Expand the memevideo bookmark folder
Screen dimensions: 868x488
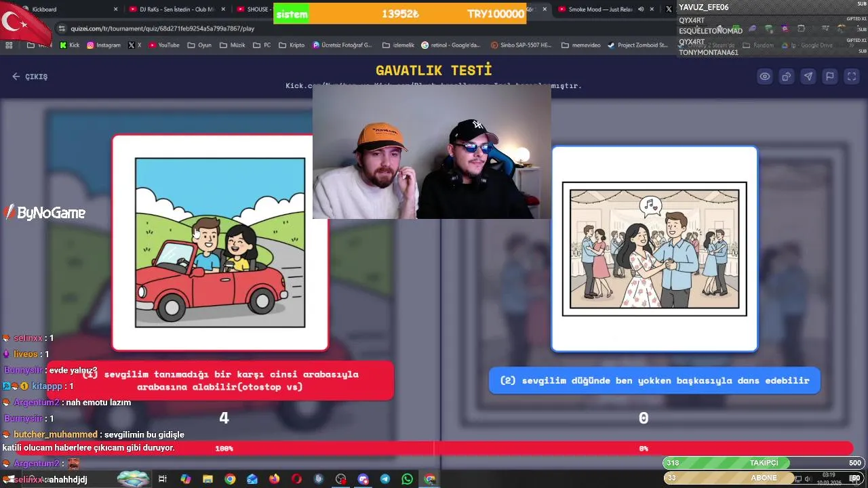(x=580, y=45)
